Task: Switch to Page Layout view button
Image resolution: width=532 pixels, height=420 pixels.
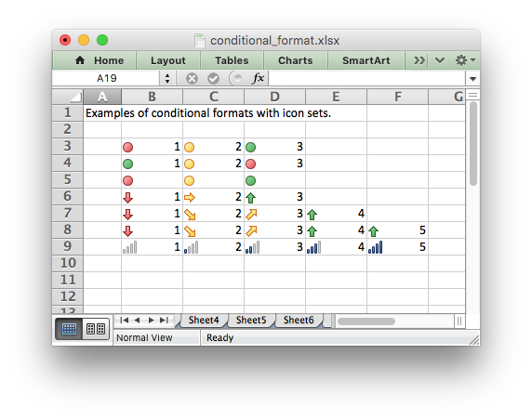Action: pyautogui.click(x=96, y=329)
